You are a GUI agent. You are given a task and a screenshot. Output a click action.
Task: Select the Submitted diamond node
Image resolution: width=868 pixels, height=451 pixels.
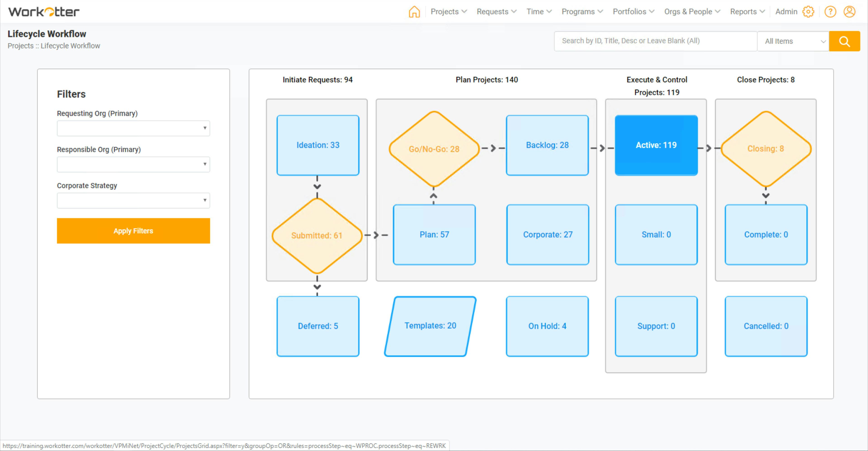coord(317,235)
